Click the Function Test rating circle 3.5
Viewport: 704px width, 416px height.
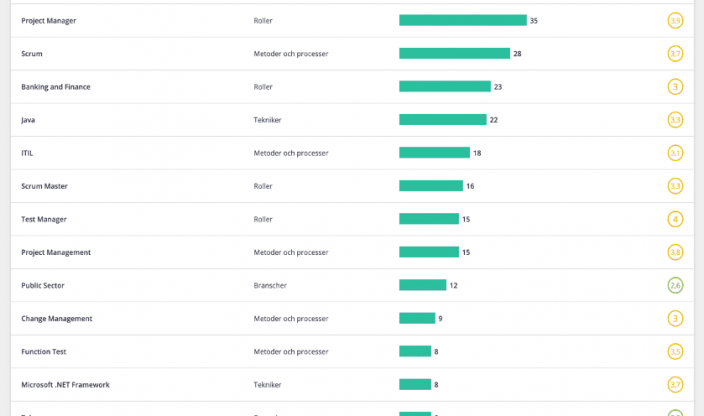[x=676, y=351]
